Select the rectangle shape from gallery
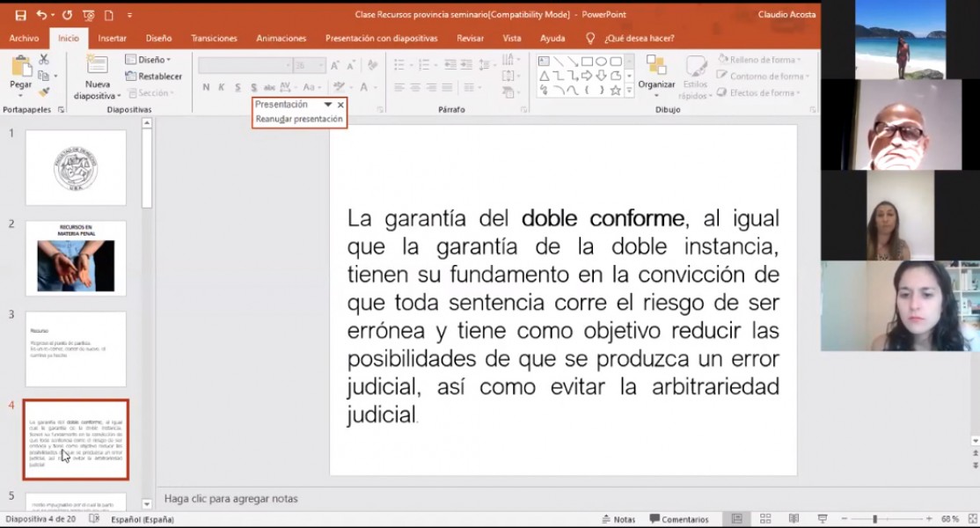980x528 pixels. [587, 62]
